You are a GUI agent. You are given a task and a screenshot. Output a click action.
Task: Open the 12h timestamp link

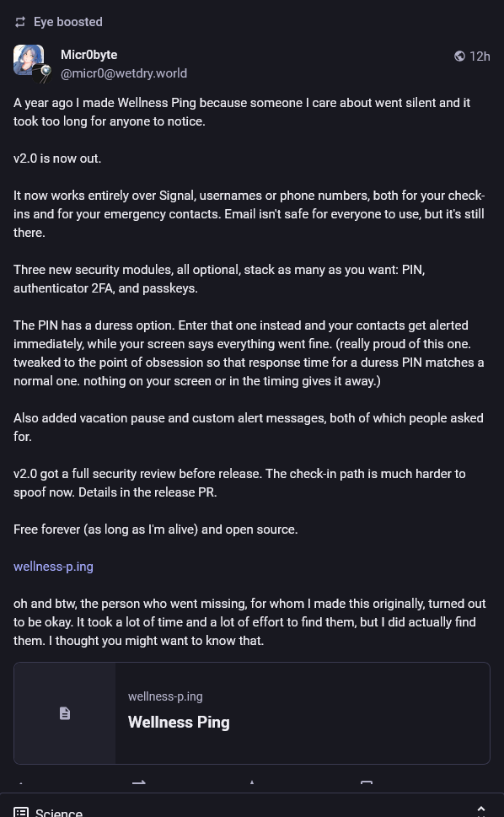click(479, 56)
